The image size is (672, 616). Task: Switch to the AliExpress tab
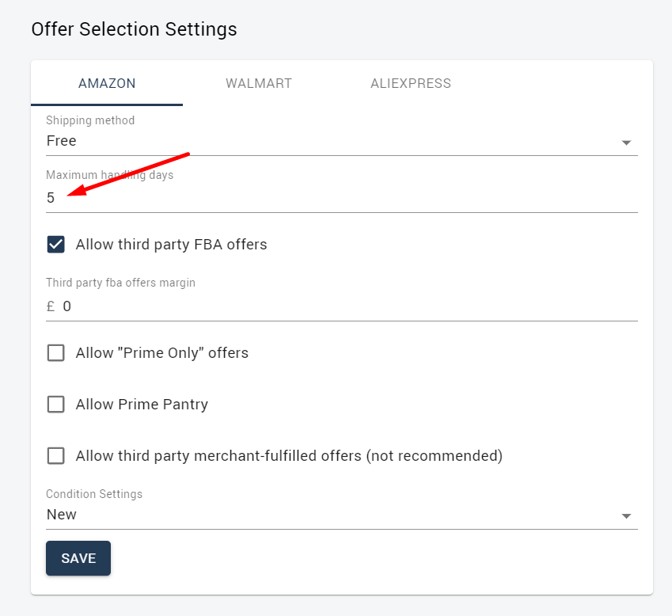pyautogui.click(x=411, y=83)
